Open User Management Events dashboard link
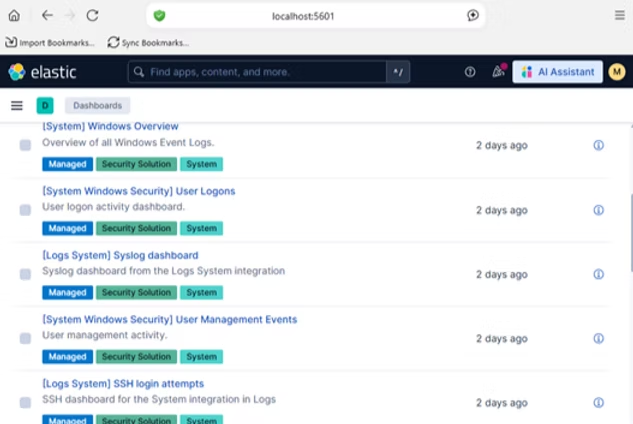This screenshot has height=424, width=633. tap(170, 319)
